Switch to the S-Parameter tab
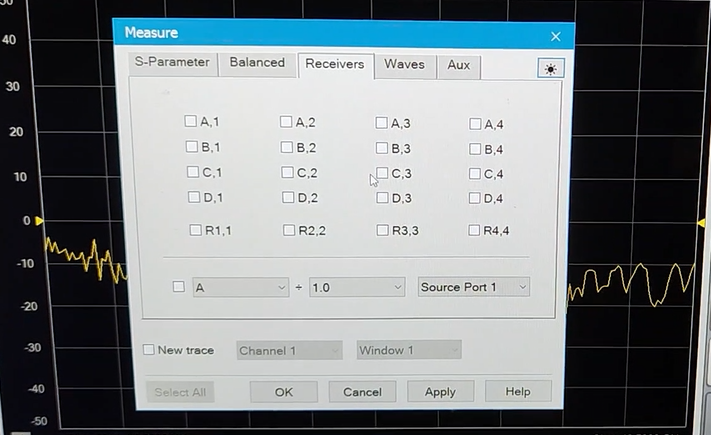The height and width of the screenshot is (435, 711). 172,62
